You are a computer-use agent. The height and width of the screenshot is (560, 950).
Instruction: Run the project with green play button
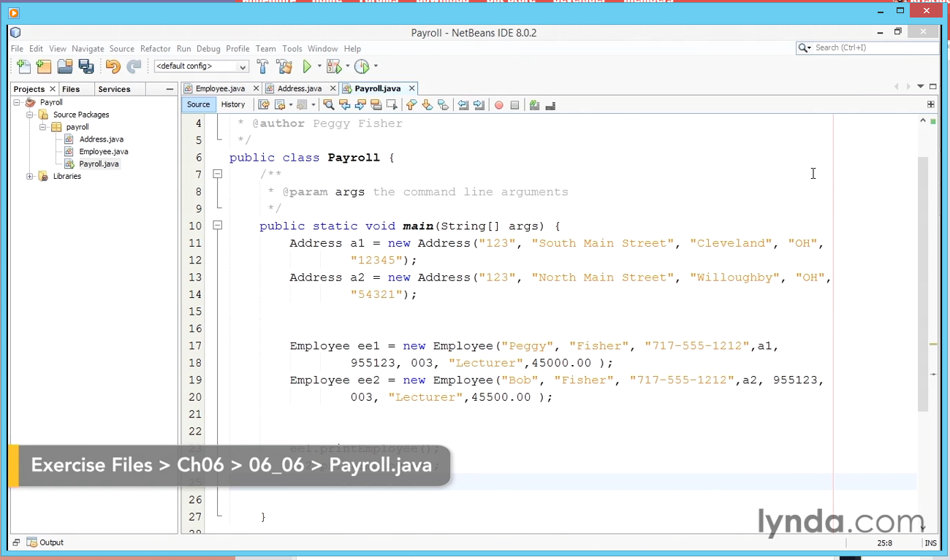(x=307, y=66)
